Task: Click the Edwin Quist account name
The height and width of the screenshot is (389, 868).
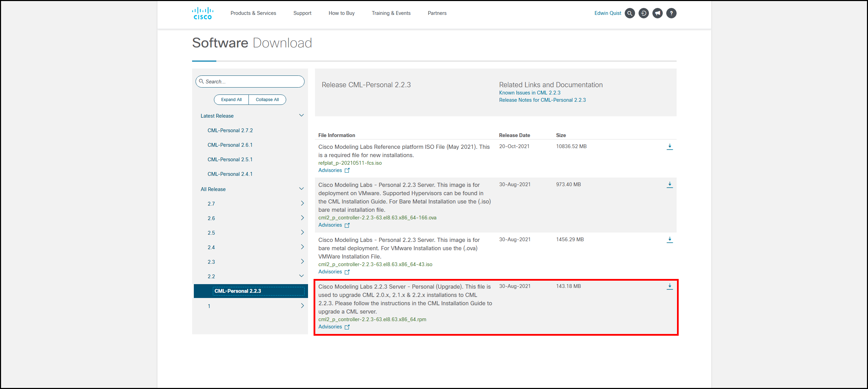Action: pos(608,13)
